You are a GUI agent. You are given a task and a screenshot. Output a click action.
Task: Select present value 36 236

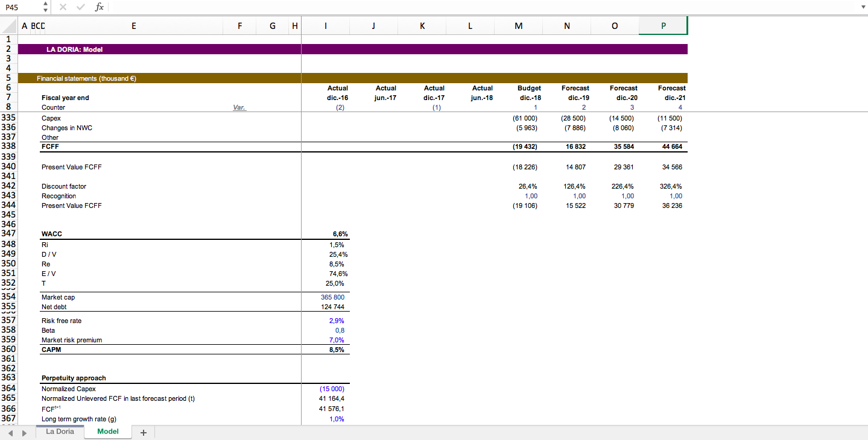point(672,206)
